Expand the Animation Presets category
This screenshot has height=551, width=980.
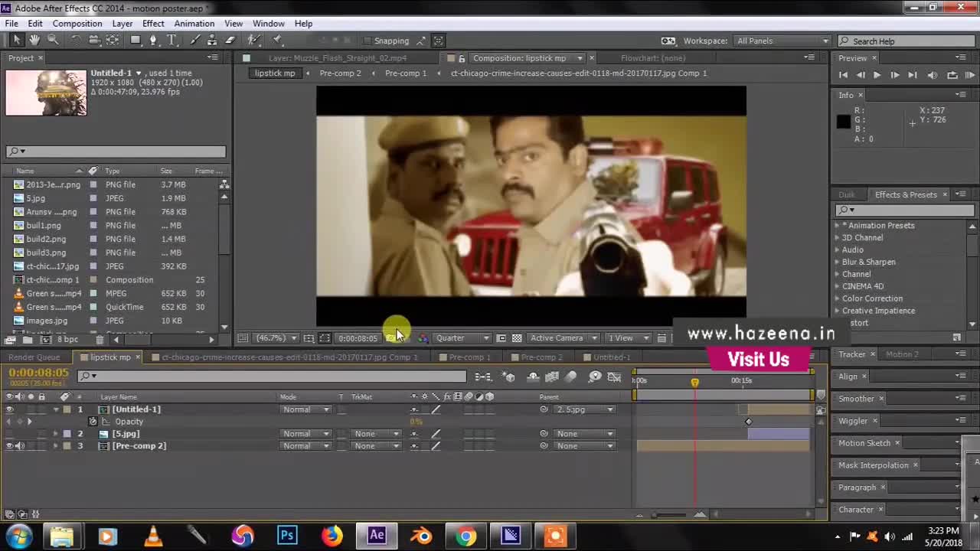coord(837,226)
